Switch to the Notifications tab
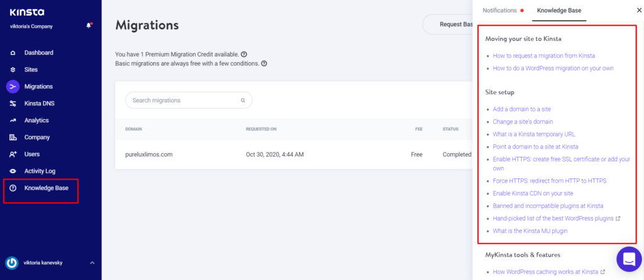Screen dimensions: 644x280 (x=499, y=11)
